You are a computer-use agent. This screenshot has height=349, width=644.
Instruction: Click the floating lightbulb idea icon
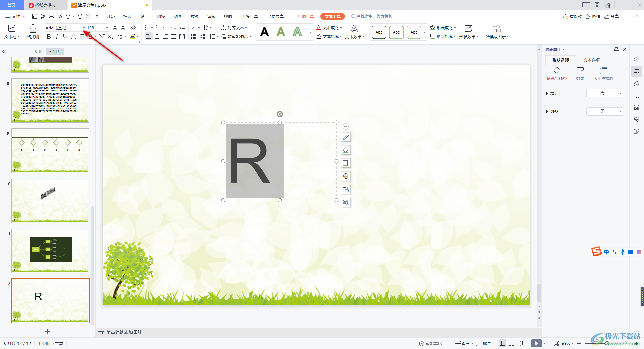pyautogui.click(x=346, y=176)
